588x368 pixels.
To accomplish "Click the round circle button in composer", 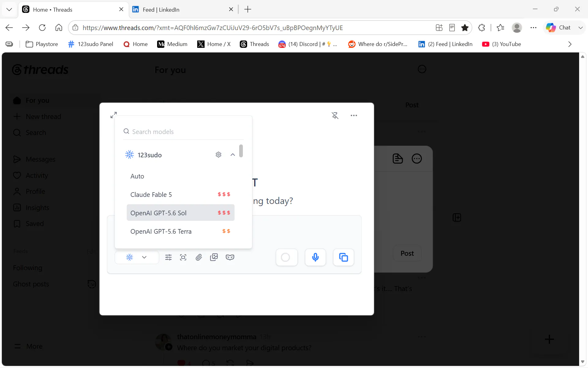I will point(287,257).
